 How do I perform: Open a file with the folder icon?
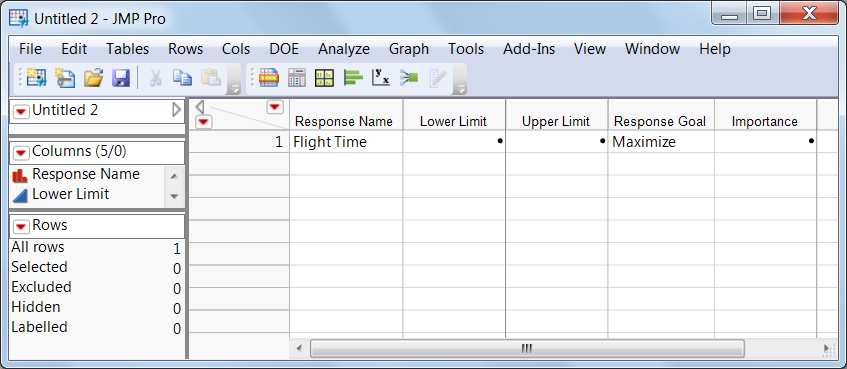click(x=93, y=79)
